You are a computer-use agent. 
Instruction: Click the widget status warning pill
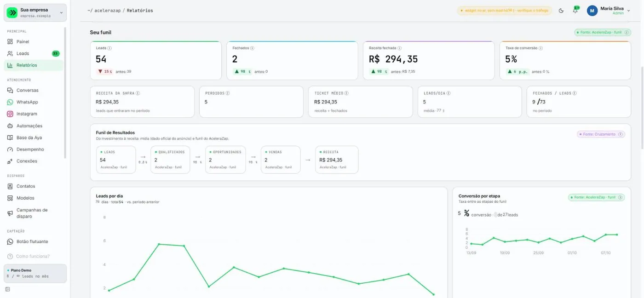click(x=504, y=11)
